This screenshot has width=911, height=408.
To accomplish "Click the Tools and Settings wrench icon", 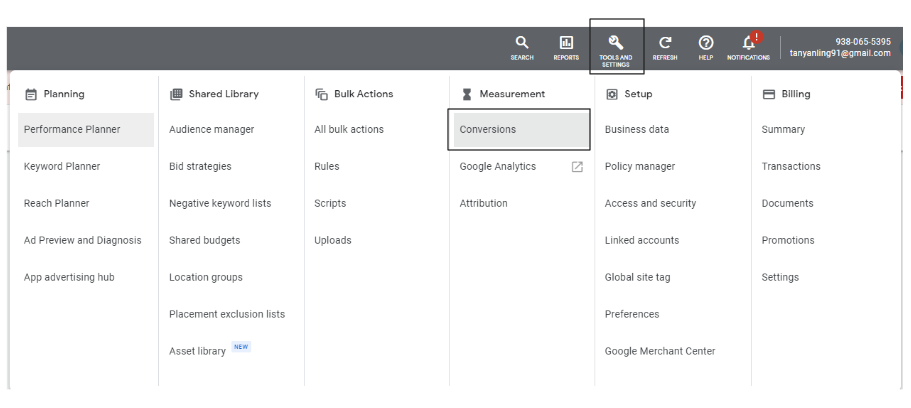I will pos(616,43).
